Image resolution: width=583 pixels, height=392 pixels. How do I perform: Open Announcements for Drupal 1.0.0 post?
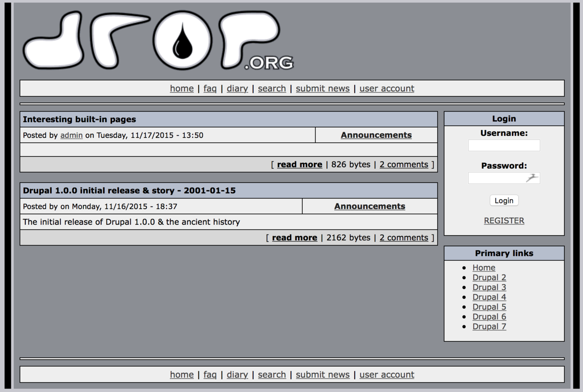(369, 206)
